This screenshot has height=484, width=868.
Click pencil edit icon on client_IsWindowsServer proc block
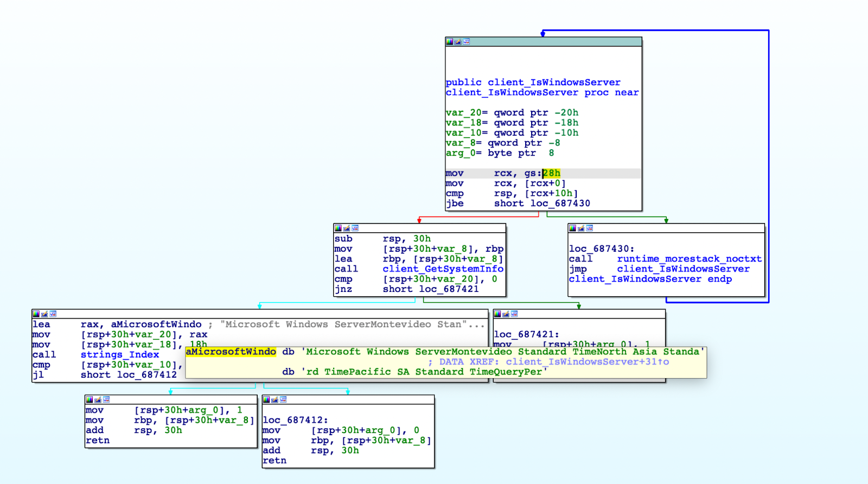458,42
